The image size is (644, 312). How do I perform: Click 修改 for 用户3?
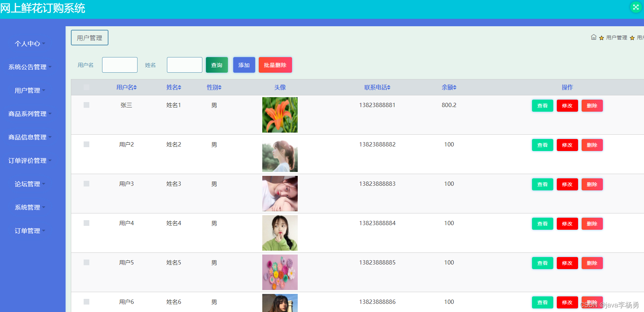pyautogui.click(x=567, y=184)
